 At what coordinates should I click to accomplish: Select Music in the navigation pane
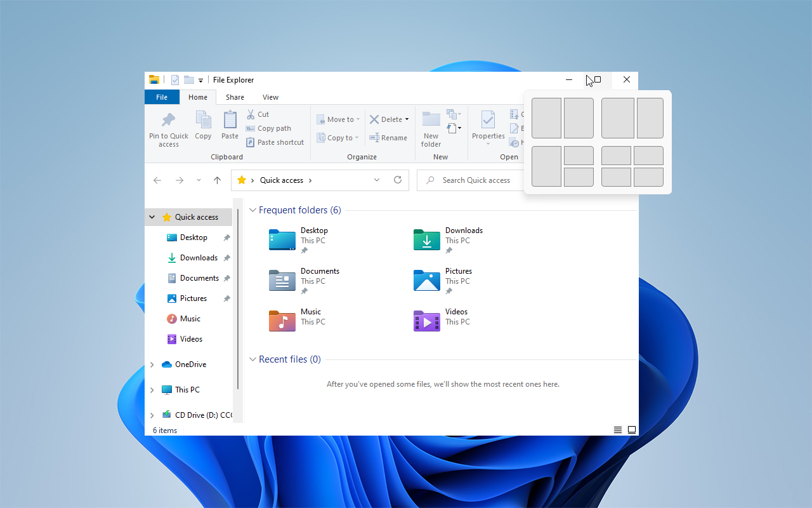pos(188,319)
